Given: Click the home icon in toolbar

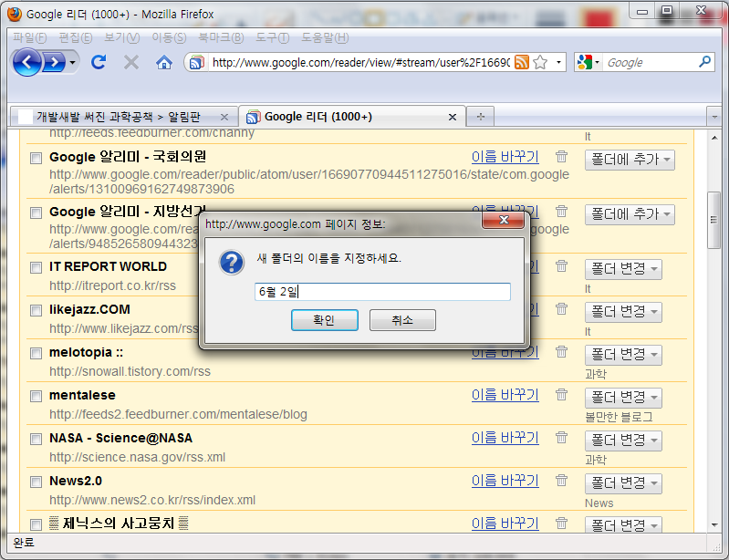Looking at the screenshot, I should click(x=164, y=62).
